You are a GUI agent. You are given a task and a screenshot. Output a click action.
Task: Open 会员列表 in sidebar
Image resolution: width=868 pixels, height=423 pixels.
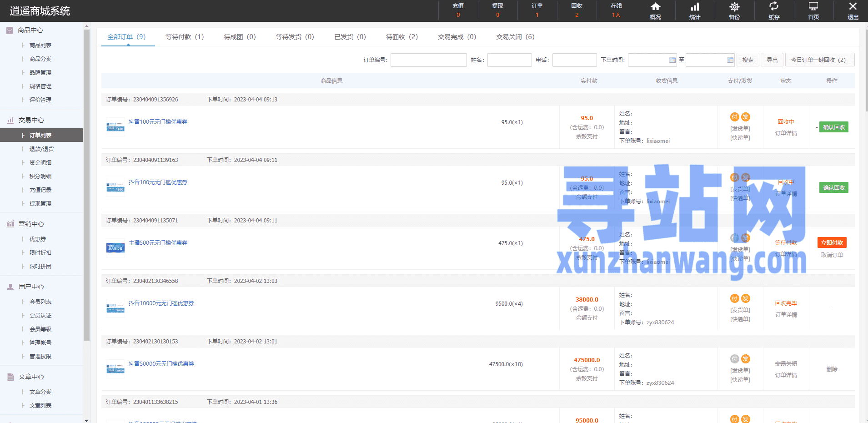40,302
